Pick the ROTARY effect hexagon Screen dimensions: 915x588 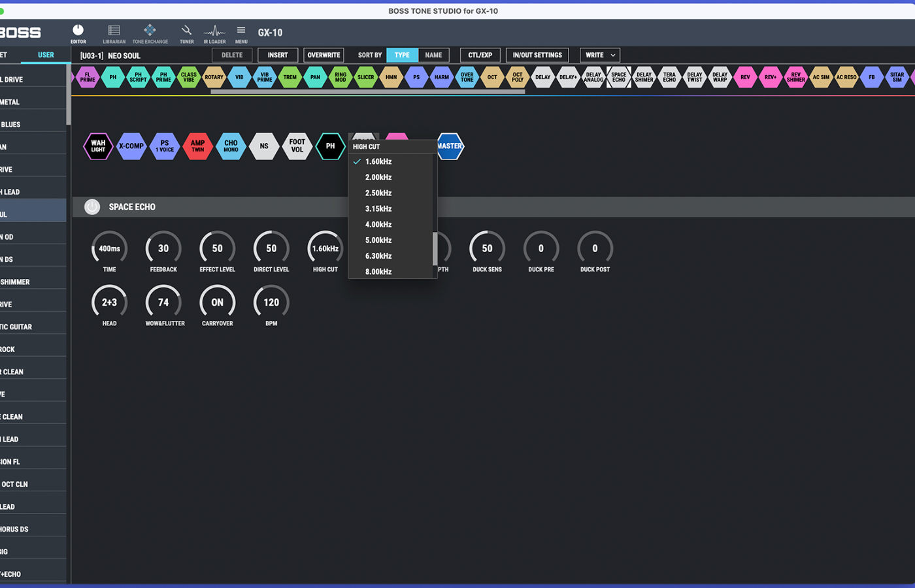(214, 77)
